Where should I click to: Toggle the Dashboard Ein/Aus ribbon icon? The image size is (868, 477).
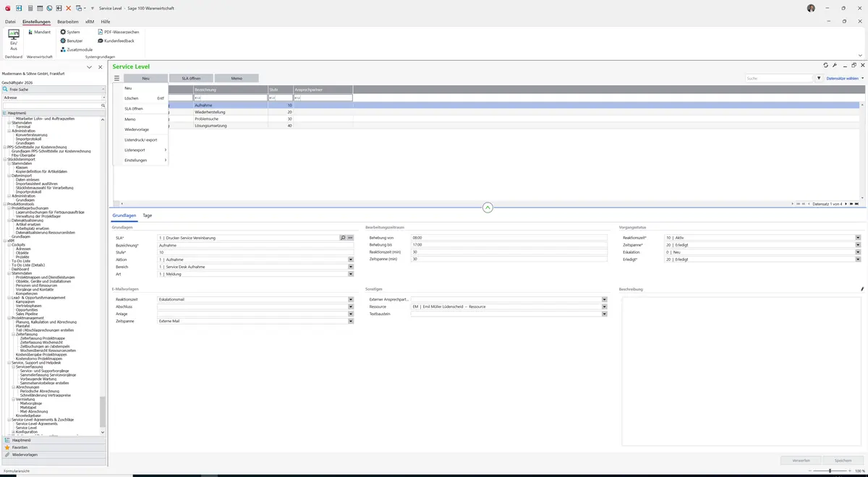pos(14,40)
